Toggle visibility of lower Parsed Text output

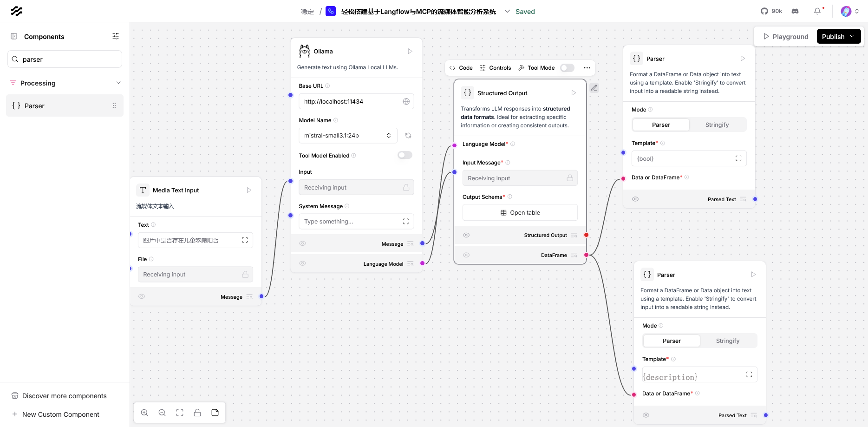click(x=646, y=415)
